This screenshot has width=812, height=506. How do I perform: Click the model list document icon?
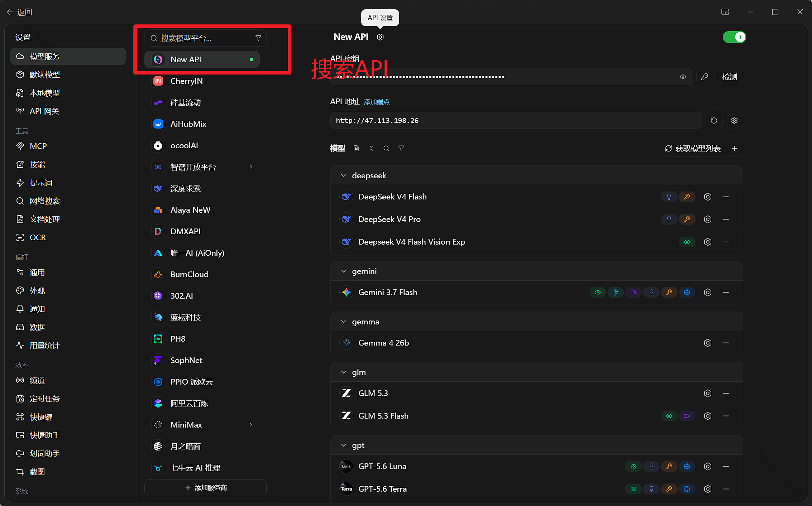(x=356, y=148)
